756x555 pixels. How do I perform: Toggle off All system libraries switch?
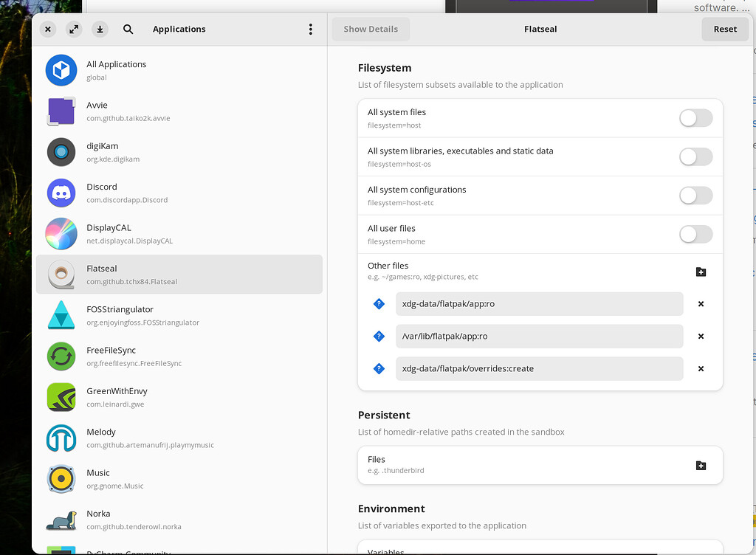pyautogui.click(x=695, y=156)
